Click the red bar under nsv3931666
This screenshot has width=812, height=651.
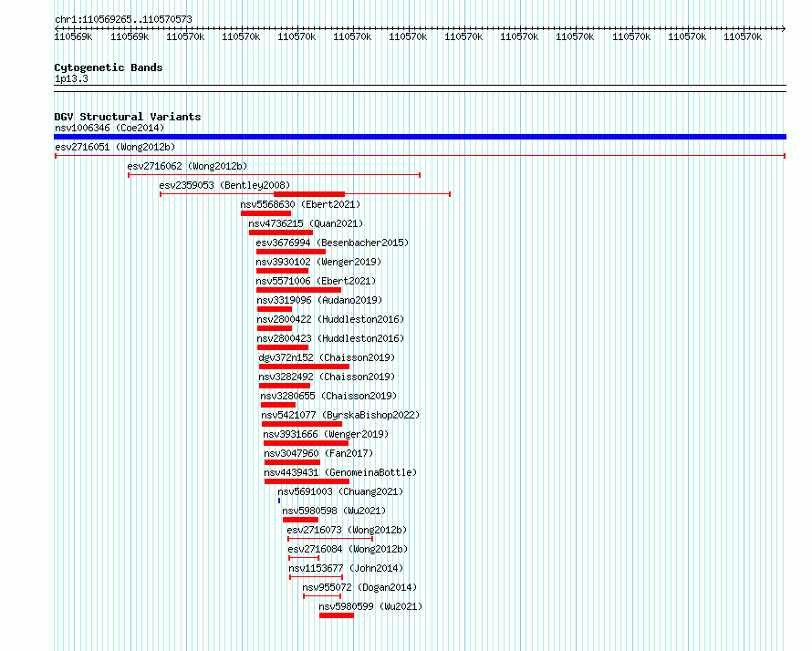[x=306, y=443]
